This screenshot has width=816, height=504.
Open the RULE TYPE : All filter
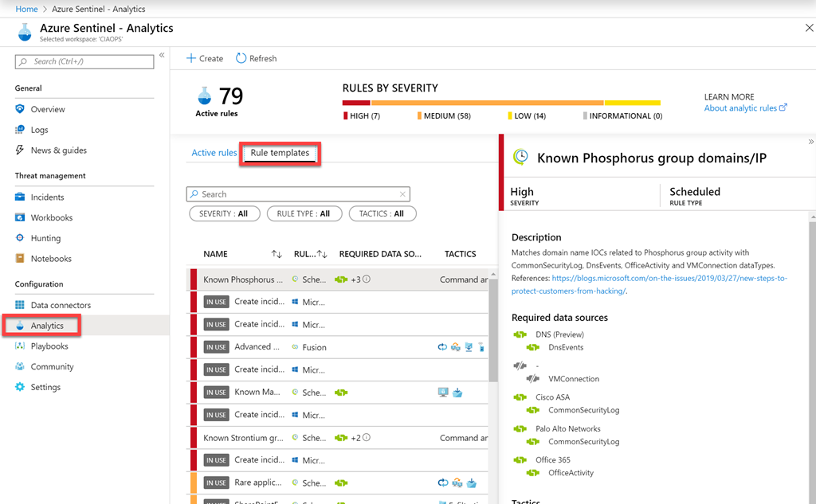(304, 213)
